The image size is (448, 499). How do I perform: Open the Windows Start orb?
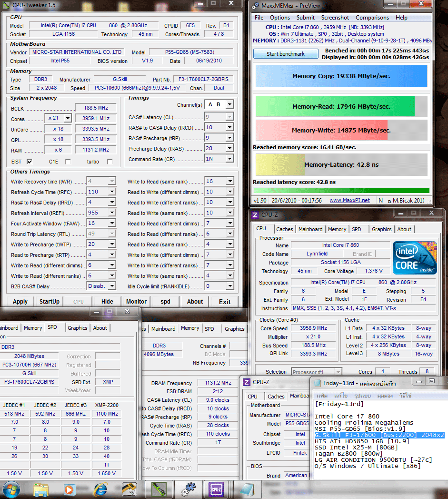pos(11,489)
